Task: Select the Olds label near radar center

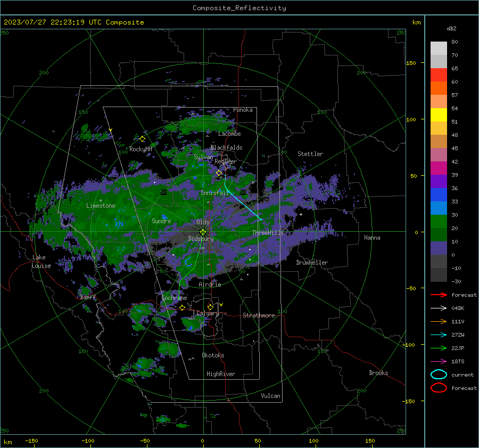Action: (203, 222)
